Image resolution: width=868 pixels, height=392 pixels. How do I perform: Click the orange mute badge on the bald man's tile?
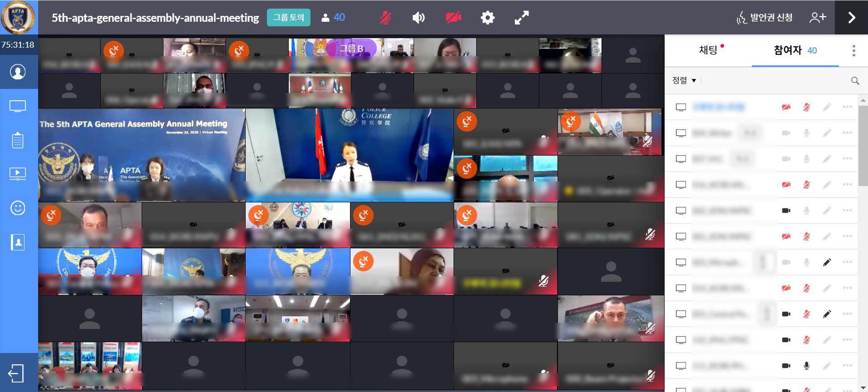coord(467,169)
